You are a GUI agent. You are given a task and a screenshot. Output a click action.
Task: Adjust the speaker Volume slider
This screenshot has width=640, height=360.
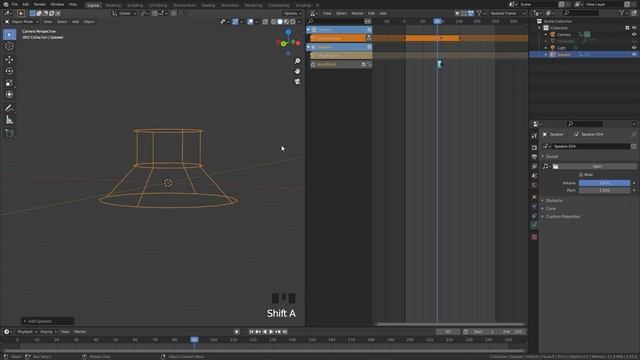pos(604,183)
